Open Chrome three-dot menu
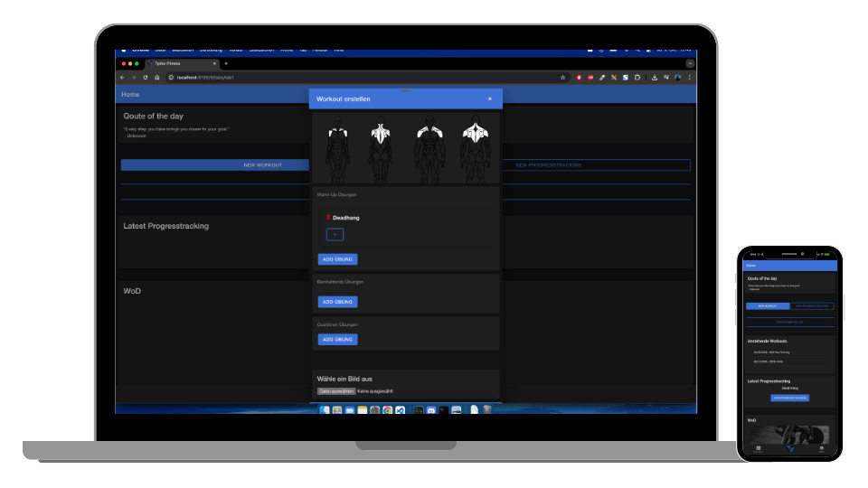The width and height of the screenshot is (868, 488). pyautogui.click(x=690, y=78)
